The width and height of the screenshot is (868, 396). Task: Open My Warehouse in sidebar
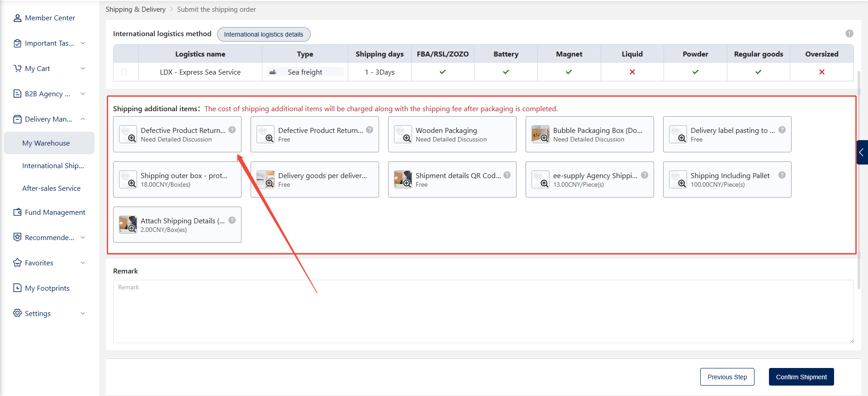click(x=49, y=143)
